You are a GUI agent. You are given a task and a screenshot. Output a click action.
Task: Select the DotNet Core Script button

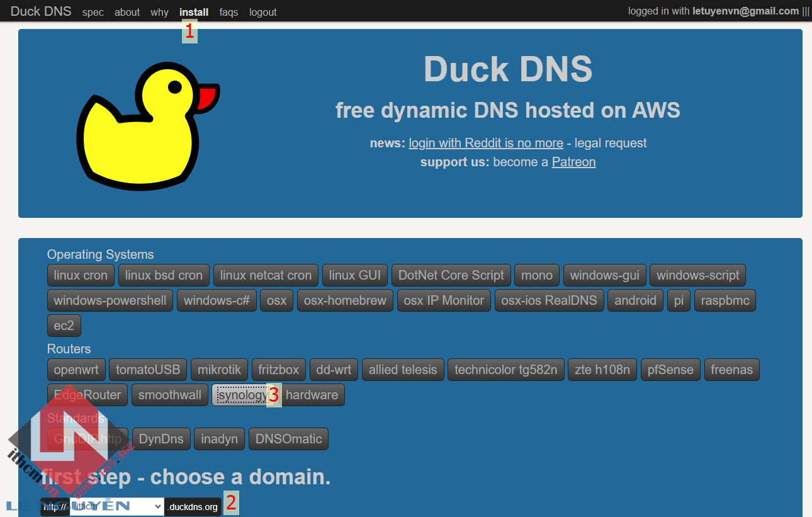tap(451, 275)
